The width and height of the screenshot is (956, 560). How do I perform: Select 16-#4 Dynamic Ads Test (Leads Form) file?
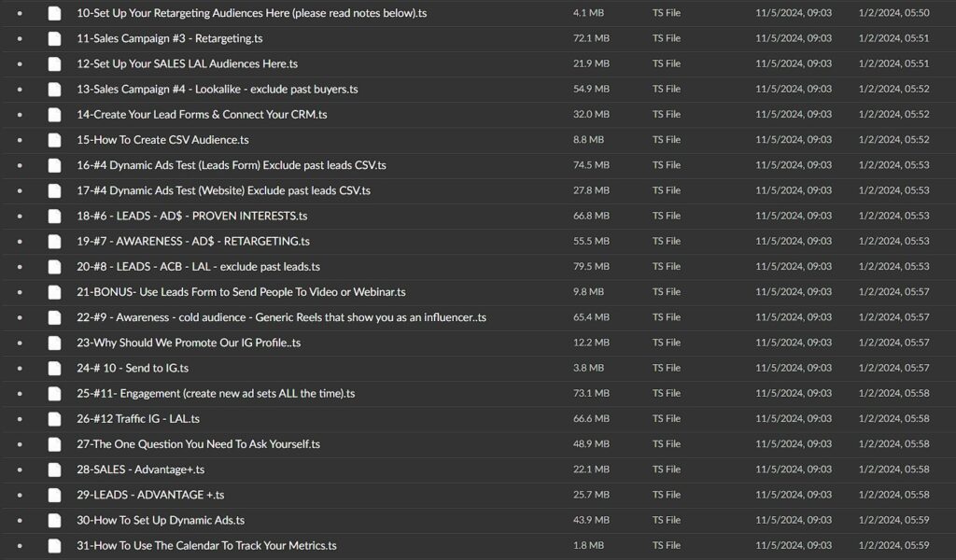pyautogui.click(x=232, y=165)
